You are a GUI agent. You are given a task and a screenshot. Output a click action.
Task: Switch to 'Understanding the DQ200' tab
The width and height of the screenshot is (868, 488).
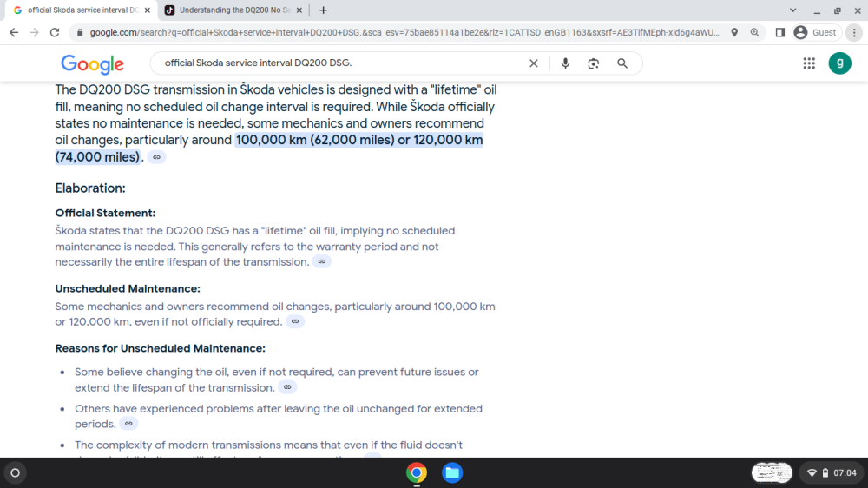(234, 10)
